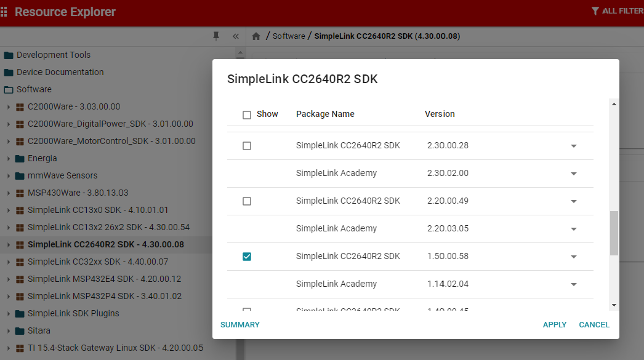Click the SimpleLink CC13x0 SDK package icon
Viewport: 644px width, 360px height.
pos(20,210)
